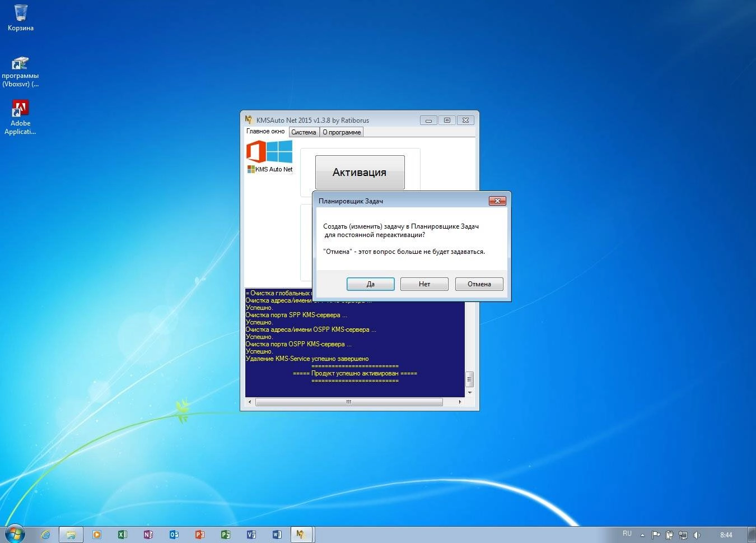Switch to the Система tab
This screenshot has width=756, height=543.
[x=304, y=132]
